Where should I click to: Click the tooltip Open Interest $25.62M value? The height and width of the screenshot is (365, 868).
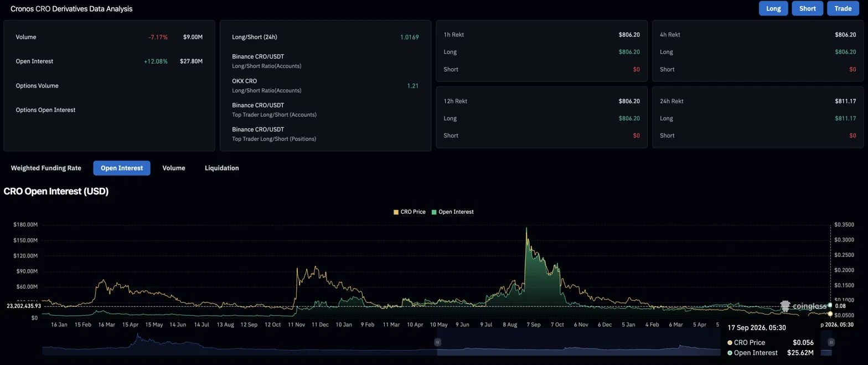click(800, 353)
